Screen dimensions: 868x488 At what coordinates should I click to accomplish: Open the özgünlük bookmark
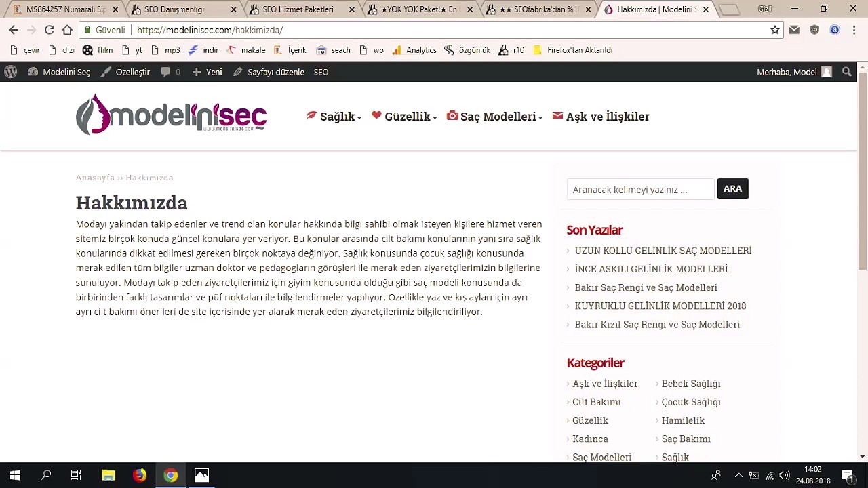(x=467, y=50)
